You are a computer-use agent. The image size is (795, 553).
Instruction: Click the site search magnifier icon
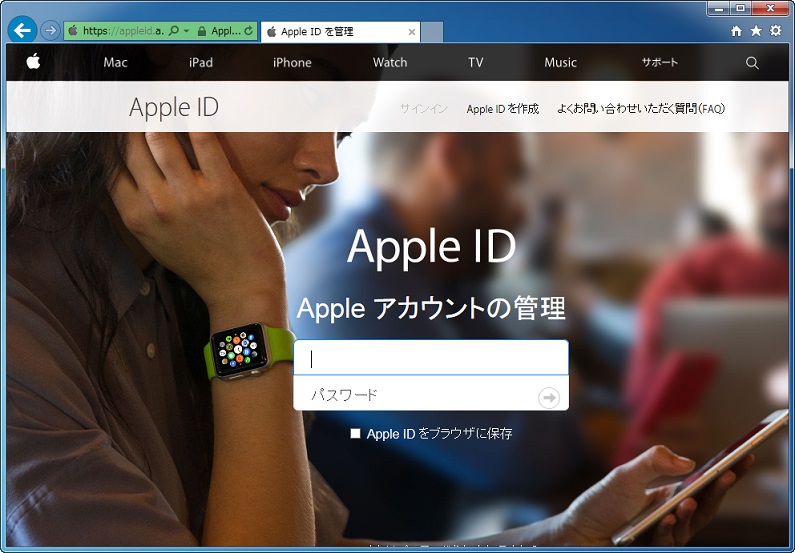pos(752,63)
